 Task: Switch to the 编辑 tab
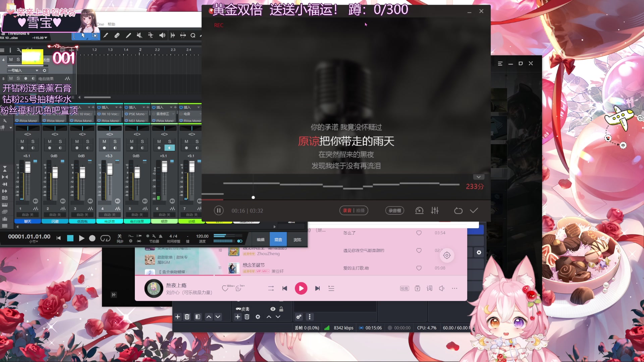(x=261, y=240)
